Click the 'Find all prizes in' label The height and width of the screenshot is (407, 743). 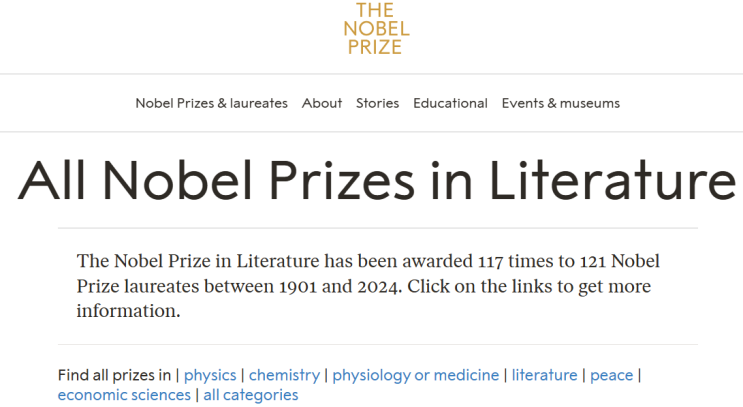(x=114, y=375)
